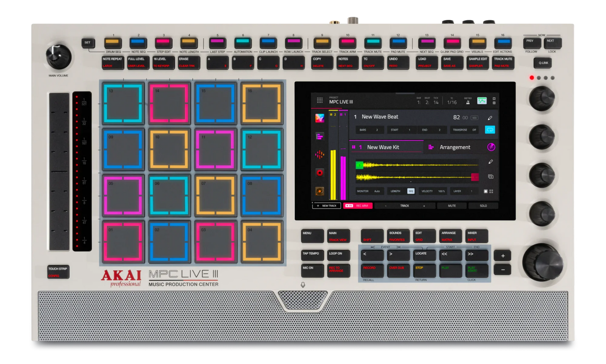Open the green automation icon in the screen header
606x364 pixels.
(x=482, y=101)
